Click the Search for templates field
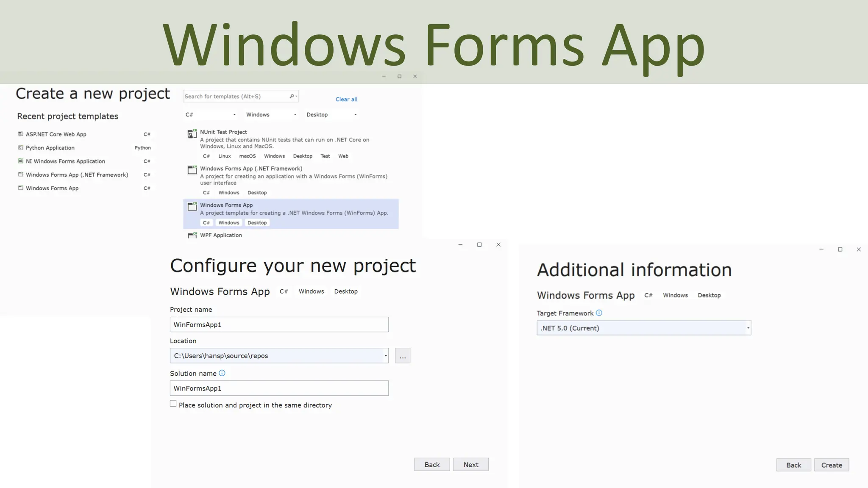This screenshot has width=868, height=488. [241, 96]
